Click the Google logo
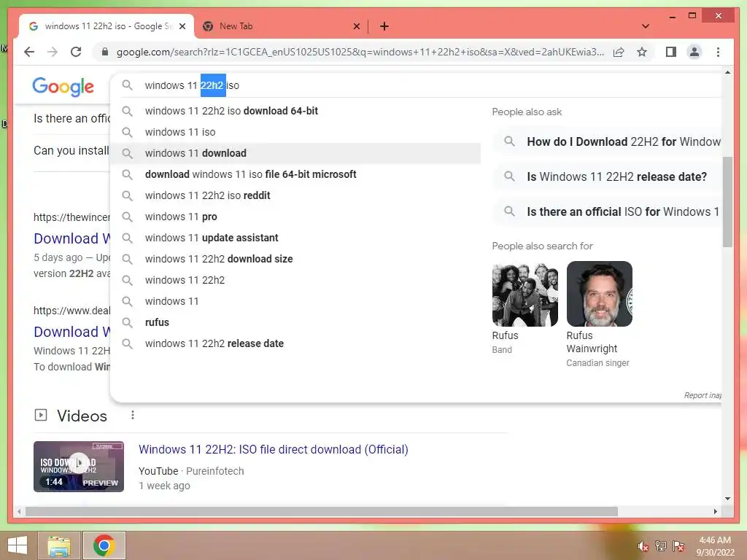The width and height of the screenshot is (747, 560). 63,87
